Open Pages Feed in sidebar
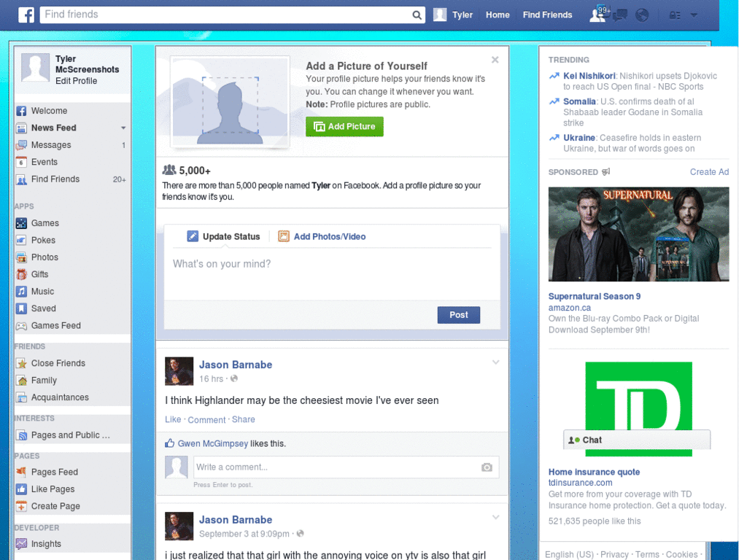Screen dimensions: 747x560 coord(54,472)
